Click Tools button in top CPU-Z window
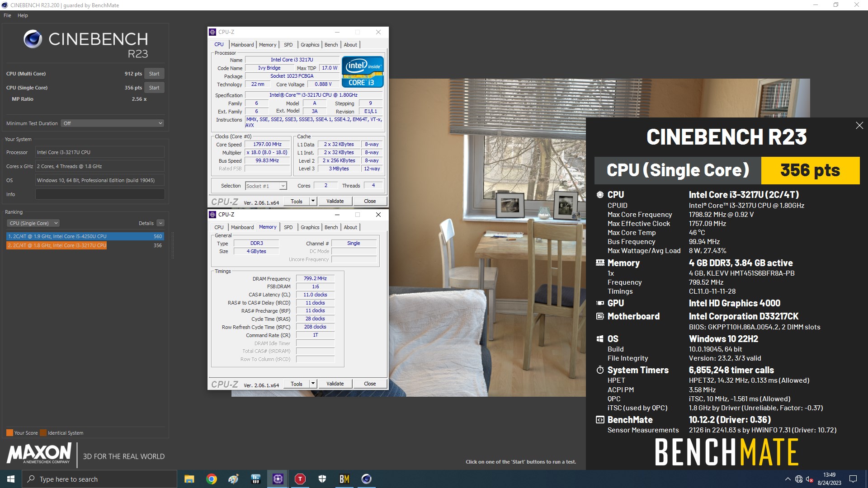The width and height of the screenshot is (868, 488). 297,202
